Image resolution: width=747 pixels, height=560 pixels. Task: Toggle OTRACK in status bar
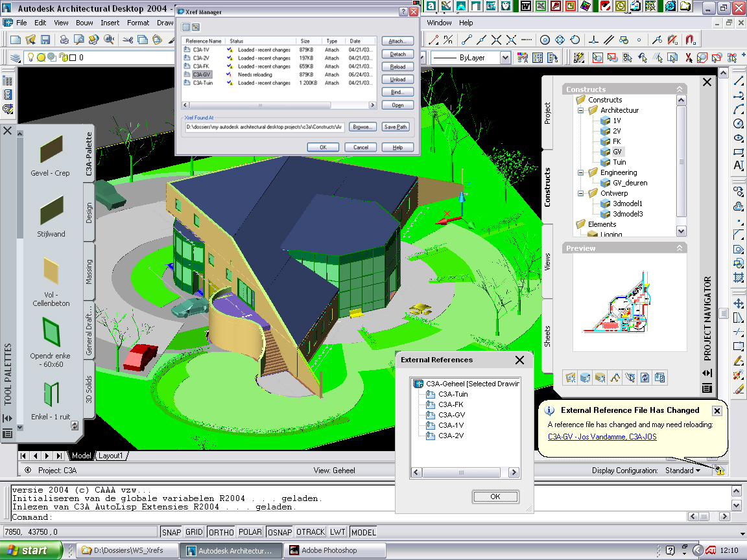click(311, 532)
